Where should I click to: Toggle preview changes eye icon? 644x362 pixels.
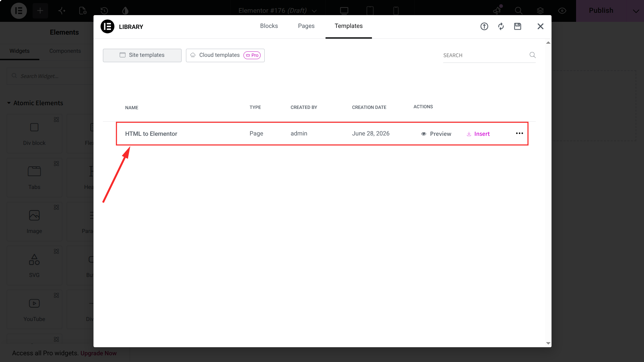point(562,11)
